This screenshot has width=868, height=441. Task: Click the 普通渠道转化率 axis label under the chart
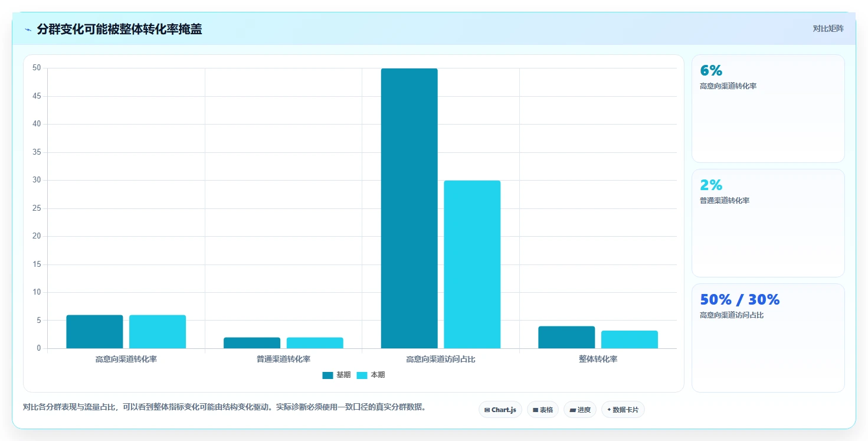pyautogui.click(x=284, y=359)
